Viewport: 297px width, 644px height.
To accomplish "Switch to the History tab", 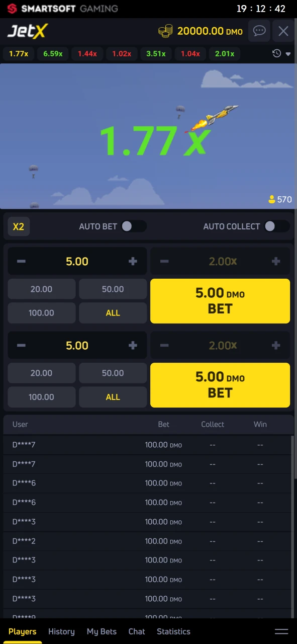I will pyautogui.click(x=61, y=631).
